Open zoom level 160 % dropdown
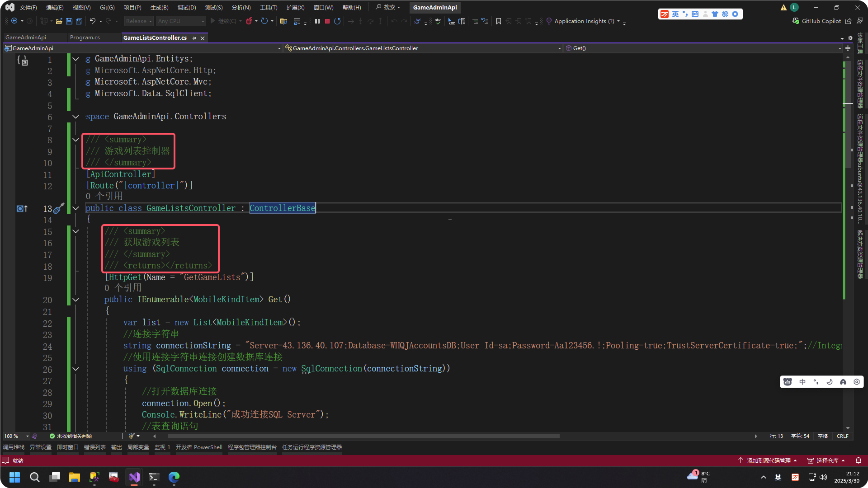868x488 pixels. click(28, 436)
